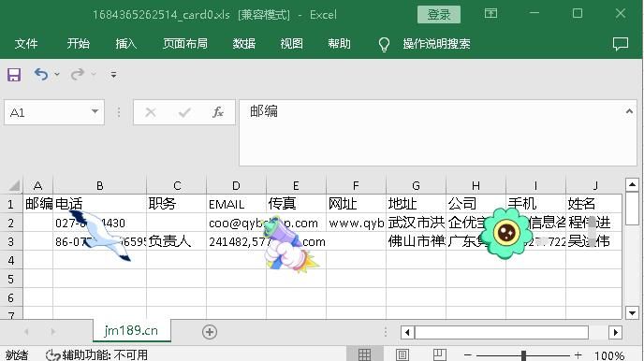Image resolution: width=644 pixels, height=361 pixels.
Task: Open the 帮助 ribbon tab
Action: coord(339,43)
